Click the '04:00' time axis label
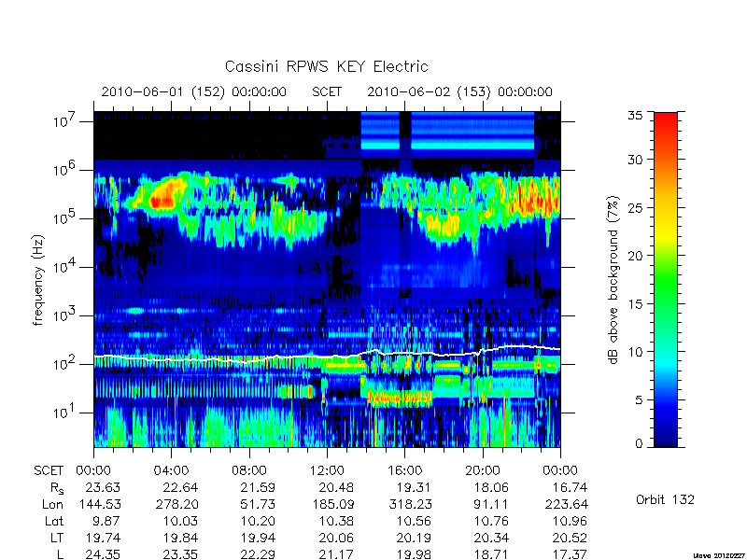 [x=171, y=470]
